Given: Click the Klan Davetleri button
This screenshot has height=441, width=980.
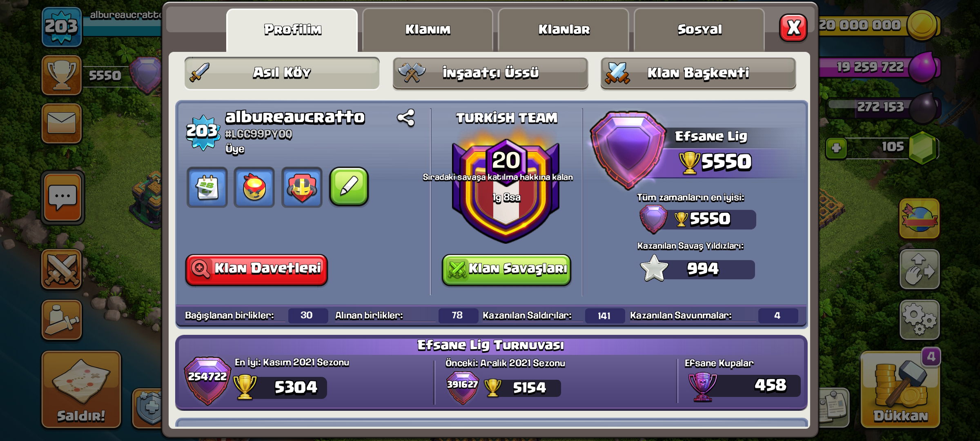Looking at the screenshot, I should coord(256,269).
